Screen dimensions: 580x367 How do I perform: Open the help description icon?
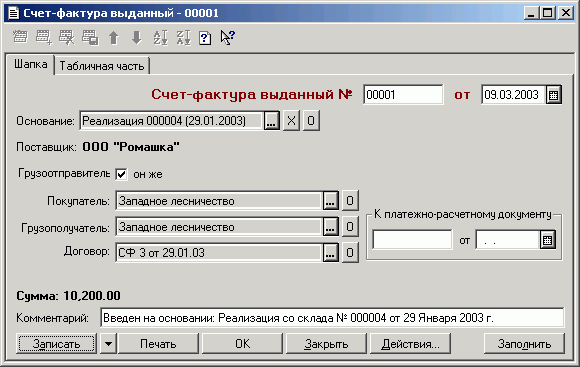(x=205, y=38)
